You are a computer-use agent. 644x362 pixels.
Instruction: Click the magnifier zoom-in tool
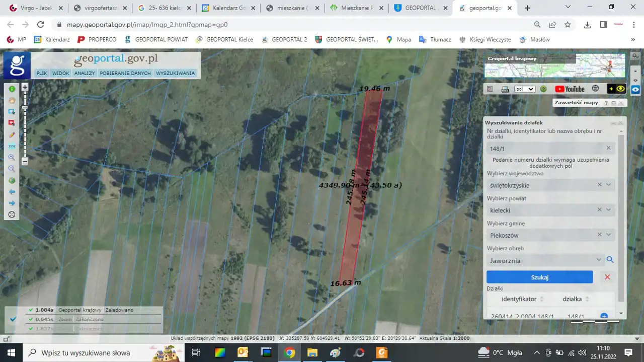click(x=12, y=157)
